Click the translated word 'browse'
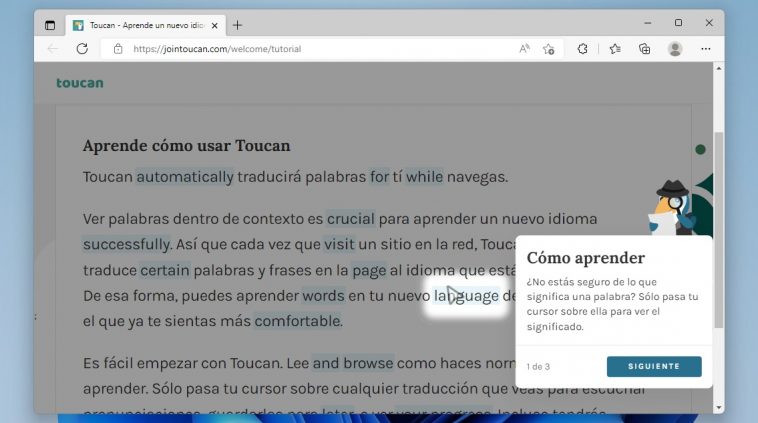The height and width of the screenshot is (423, 758). coord(368,363)
